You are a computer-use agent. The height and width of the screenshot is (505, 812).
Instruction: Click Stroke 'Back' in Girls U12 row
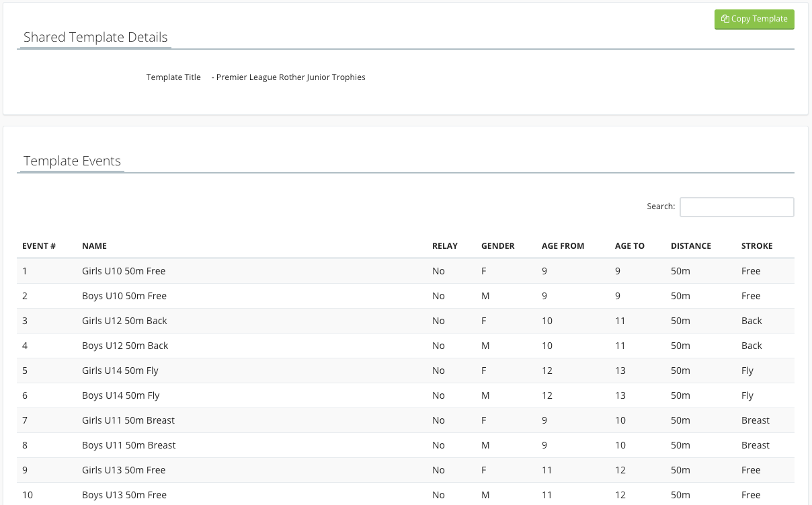752,321
